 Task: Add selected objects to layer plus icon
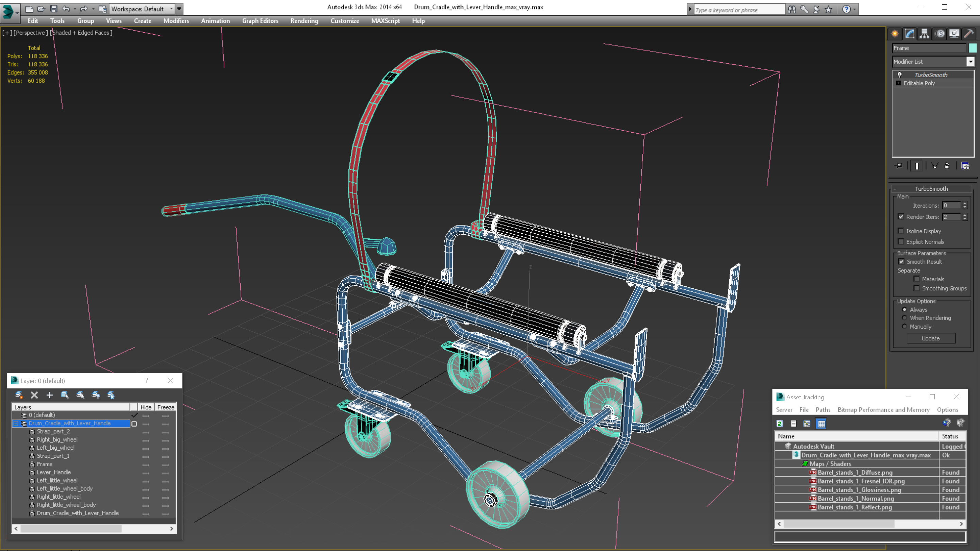[49, 395]
